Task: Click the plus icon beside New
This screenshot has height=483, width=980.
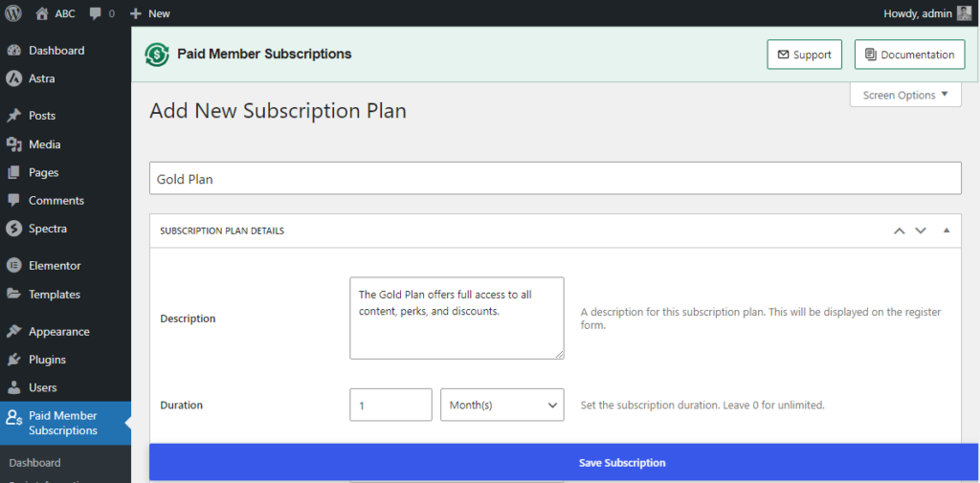Action: pos(136,13)
